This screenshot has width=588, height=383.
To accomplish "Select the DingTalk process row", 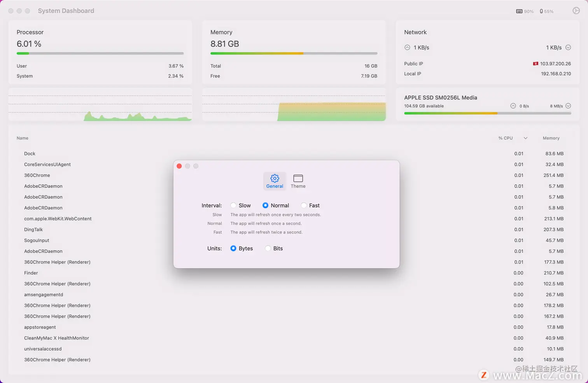I will [294, 230].
